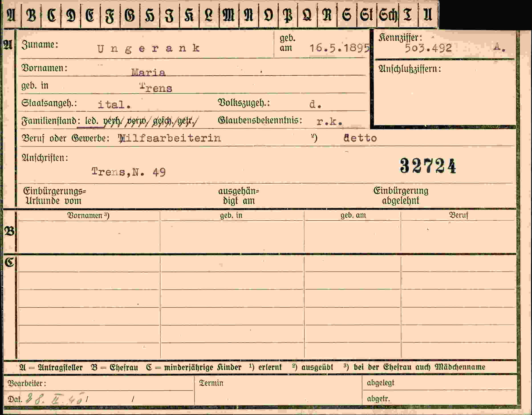This screenshot has width=532, height=415.
Task: Click the legend text "C = minderjährige Kinder"
Action: point(194,367)
